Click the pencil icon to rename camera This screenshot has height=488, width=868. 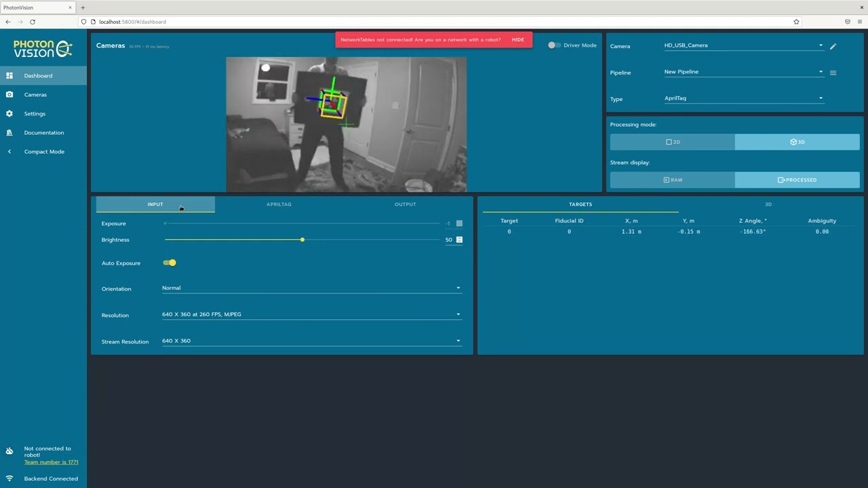coord(833,46)
